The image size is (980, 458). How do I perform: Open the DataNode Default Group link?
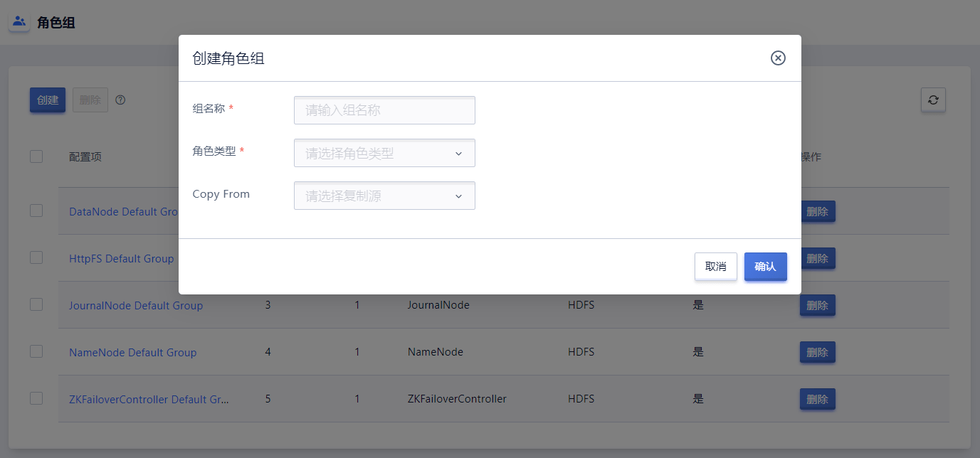tap(123, 212)
